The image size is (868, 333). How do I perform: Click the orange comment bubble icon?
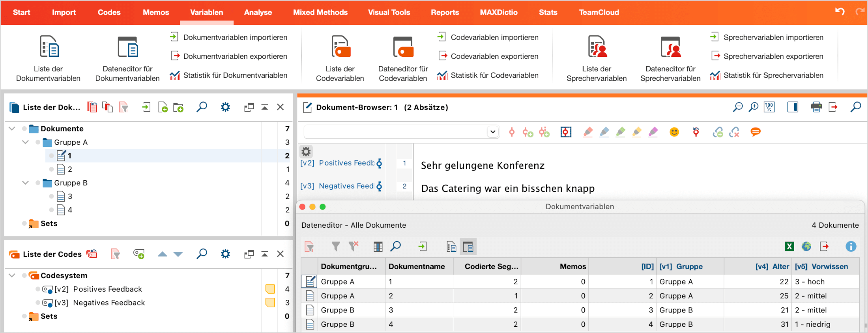(756, 132)
